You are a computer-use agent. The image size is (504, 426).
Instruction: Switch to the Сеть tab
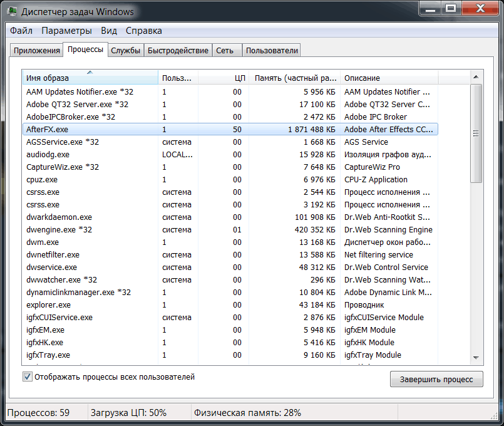point(226,50)
